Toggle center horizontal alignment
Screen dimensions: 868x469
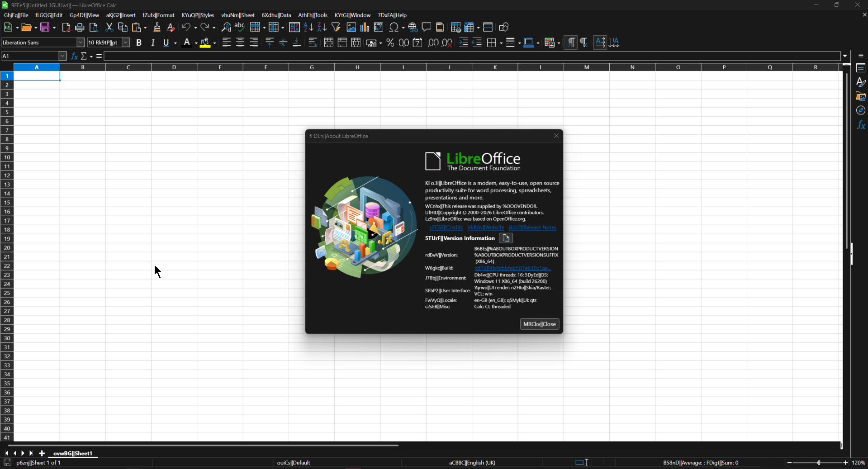coord(240,43)
